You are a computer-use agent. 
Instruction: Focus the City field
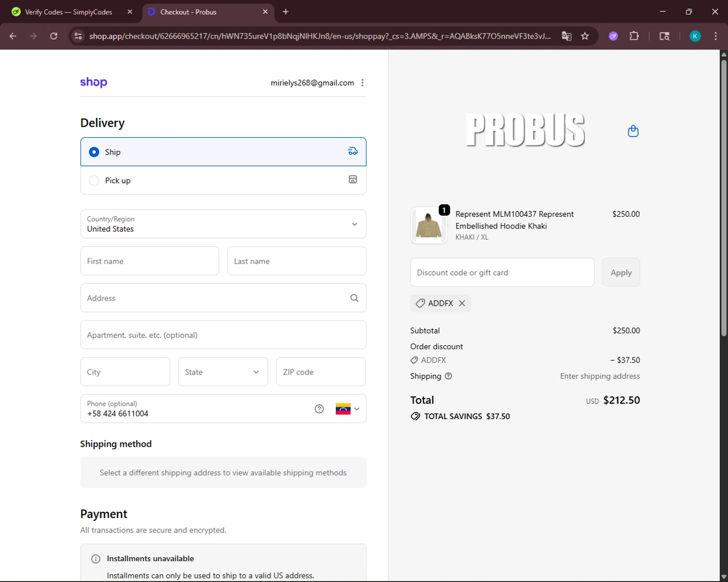[x=125, y=372]
